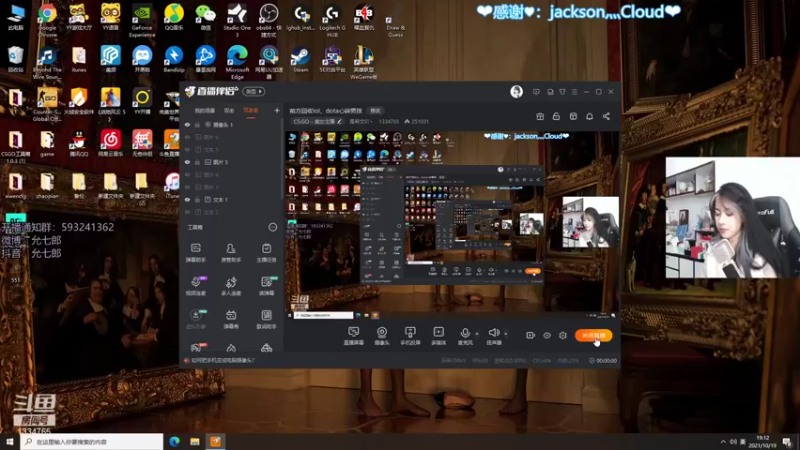Image resolution: width=800 pixels, height=450 pixels.
Task: Toggle the lock on 图片 5 layer
Action: point(197,162)
